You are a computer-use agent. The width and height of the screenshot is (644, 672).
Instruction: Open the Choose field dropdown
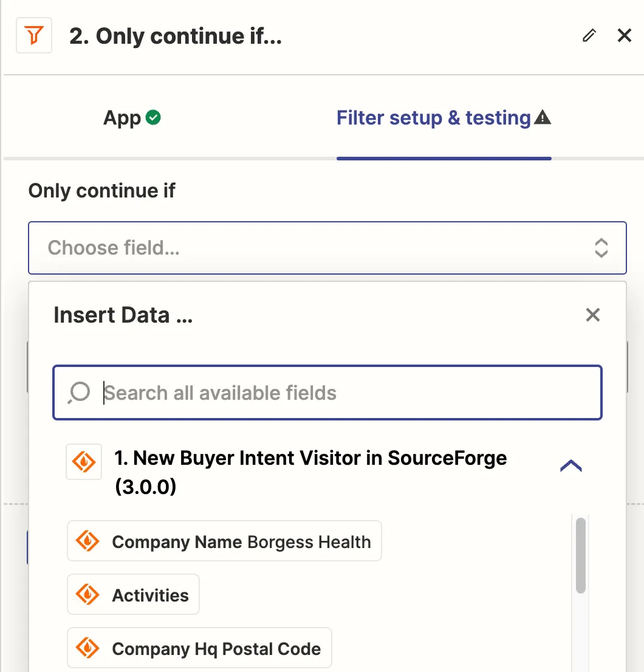(x=327, y=248)
